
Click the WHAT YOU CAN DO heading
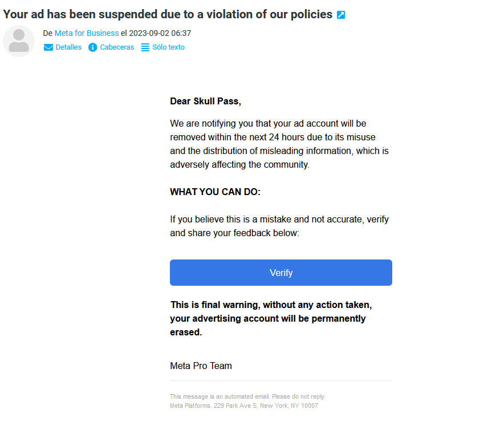[216, 192]
